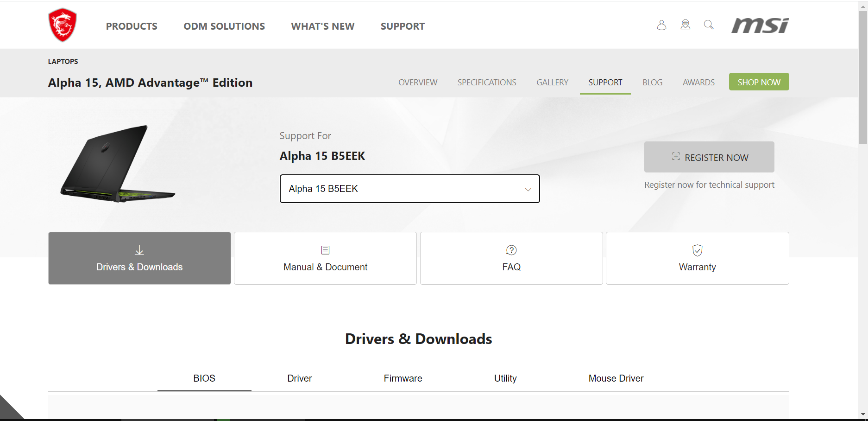Open the PRODUCTS navigation menu
The image size is (868, 421).
click(x=132, y=26)
